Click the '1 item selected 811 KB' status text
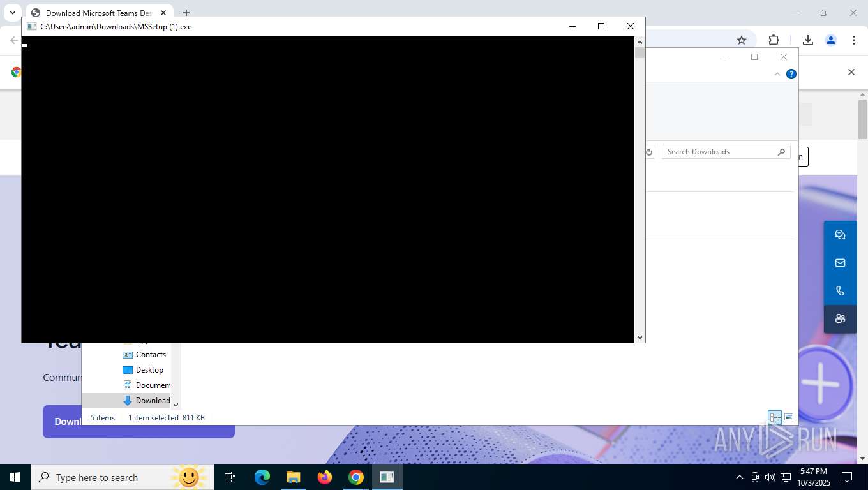The image size is (868, 490). point(167,418)
